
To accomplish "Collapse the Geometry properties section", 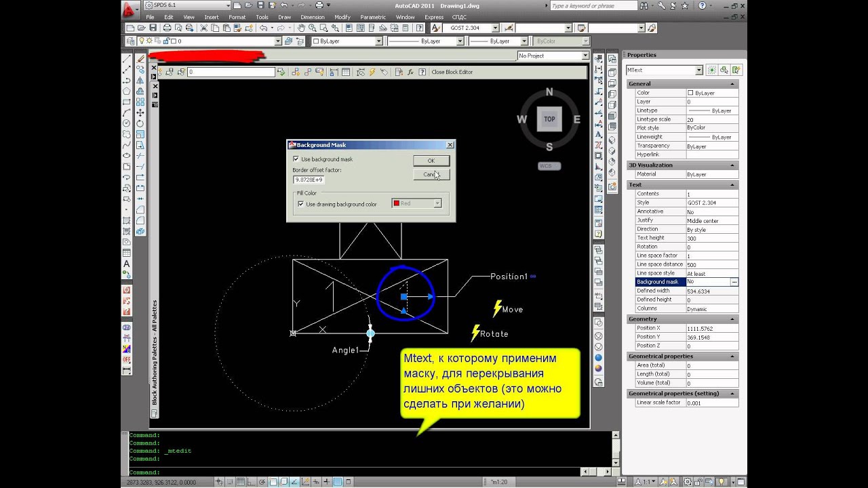I will (732, 319).
